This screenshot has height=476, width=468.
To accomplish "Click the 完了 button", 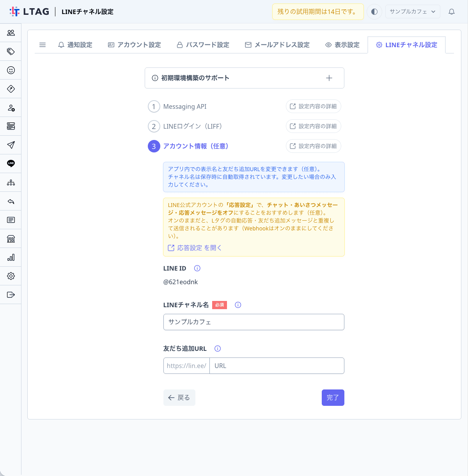I will point(333,398).
